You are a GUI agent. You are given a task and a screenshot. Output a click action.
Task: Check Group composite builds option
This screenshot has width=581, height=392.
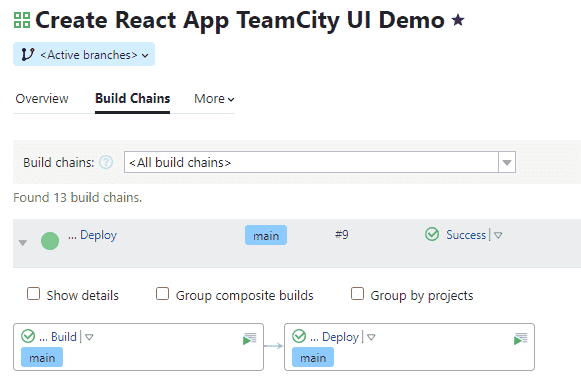tap(162, 294)
